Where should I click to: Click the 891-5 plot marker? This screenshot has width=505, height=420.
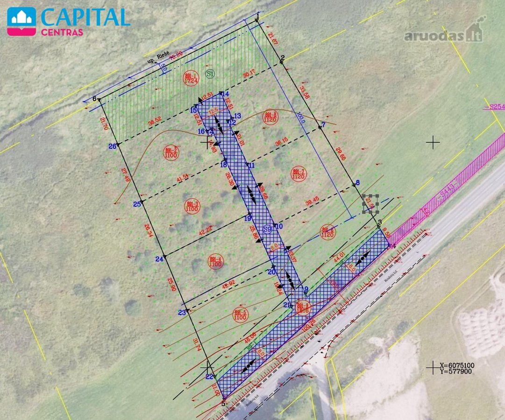(240, 315)
